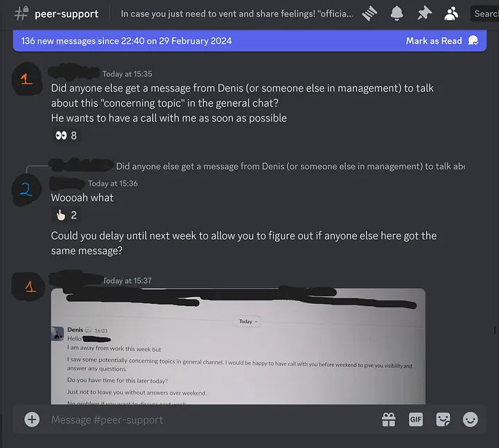Expand the channel topic description text

click(237, 14)
